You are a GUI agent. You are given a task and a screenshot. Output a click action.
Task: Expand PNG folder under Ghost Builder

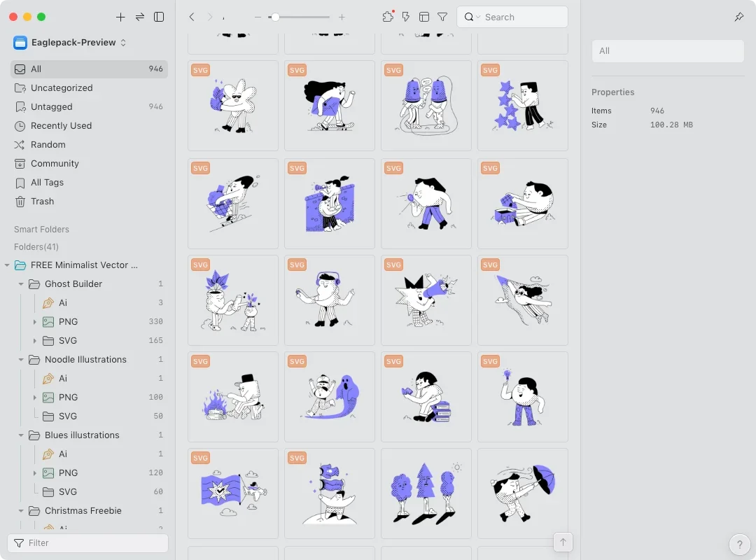(x=35, y=322)
